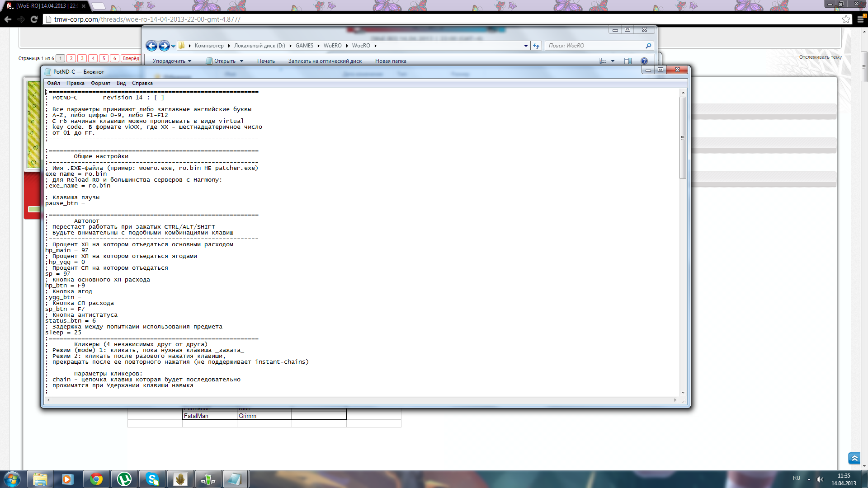The height and width of the screenshot is (488, 868).
Task: Click the Новая папка button
Action: 391,61
